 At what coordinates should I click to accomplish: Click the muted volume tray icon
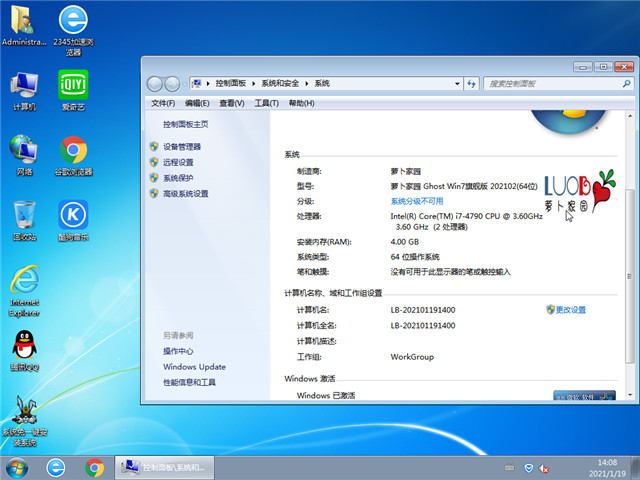pyautogui.click(x=544, y=468)
